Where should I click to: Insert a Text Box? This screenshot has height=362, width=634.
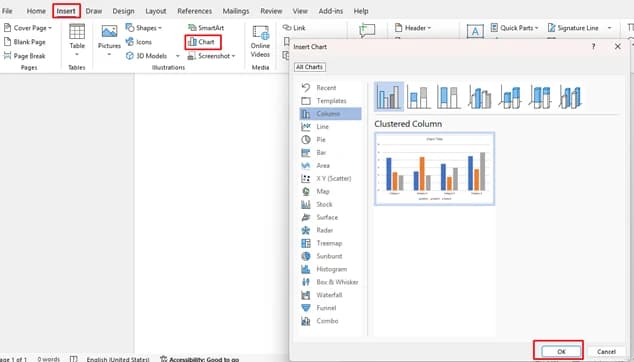point(475,31)
